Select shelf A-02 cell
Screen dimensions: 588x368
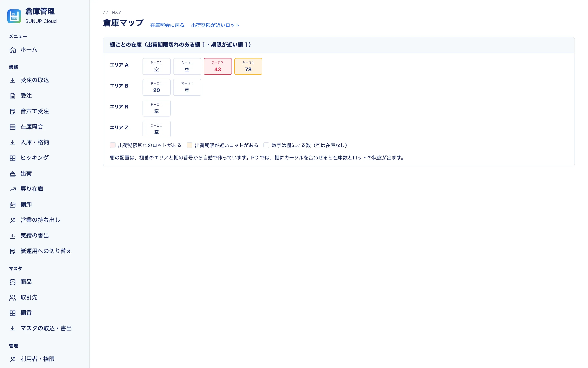[187, 66]
